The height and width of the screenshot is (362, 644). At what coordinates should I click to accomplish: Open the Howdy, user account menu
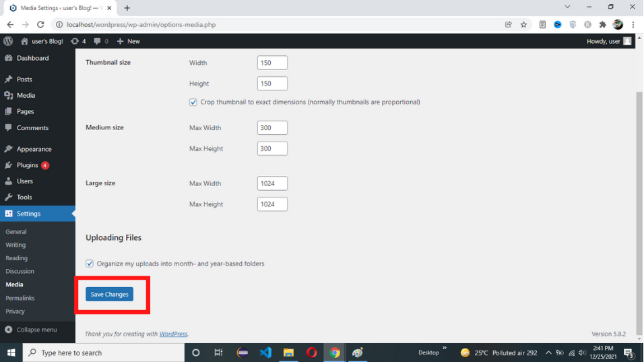coord(609,41)
